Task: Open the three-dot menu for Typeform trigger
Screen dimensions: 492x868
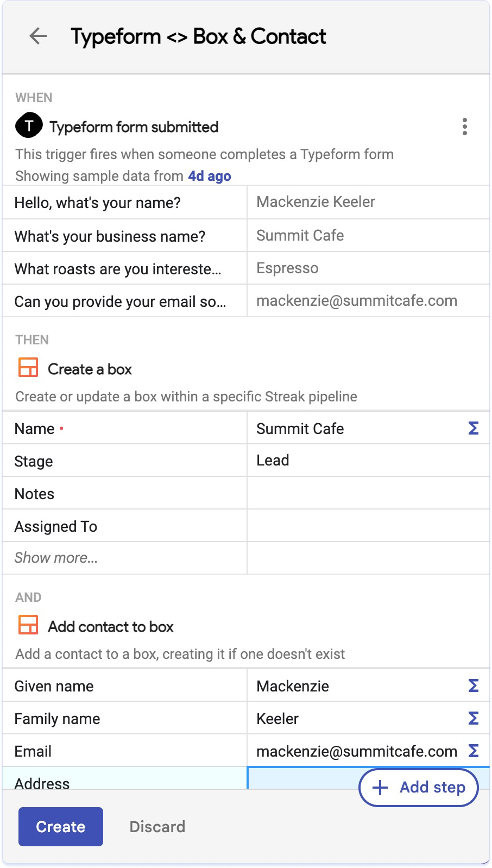Action: [x=464, y=127]
